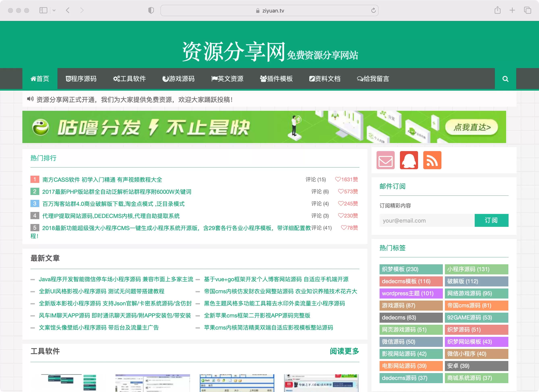Expand the sidebar dropdown chevron in Safari
This screenshot has height=392, width=539.
(x=54, y=10)
